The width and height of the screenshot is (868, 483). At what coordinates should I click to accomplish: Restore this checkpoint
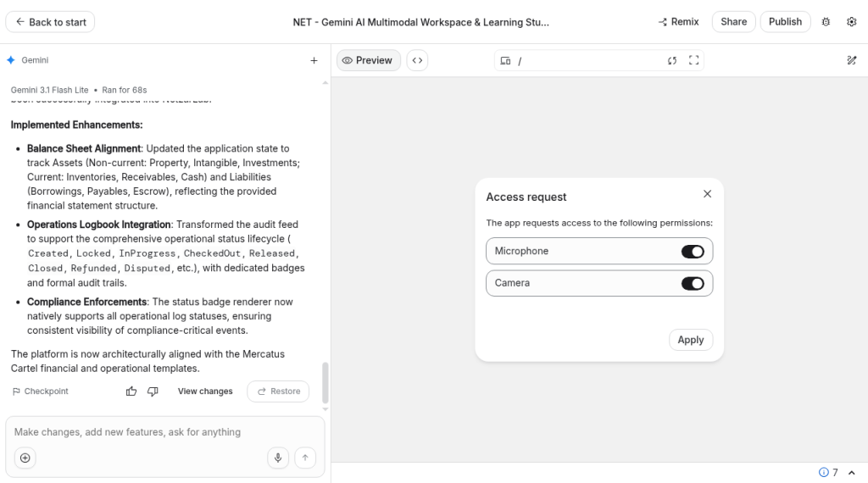click(x=278, y=391)
